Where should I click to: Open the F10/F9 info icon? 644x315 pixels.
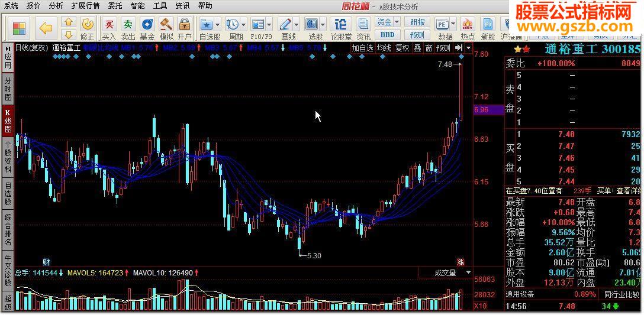tap(258, 24)
